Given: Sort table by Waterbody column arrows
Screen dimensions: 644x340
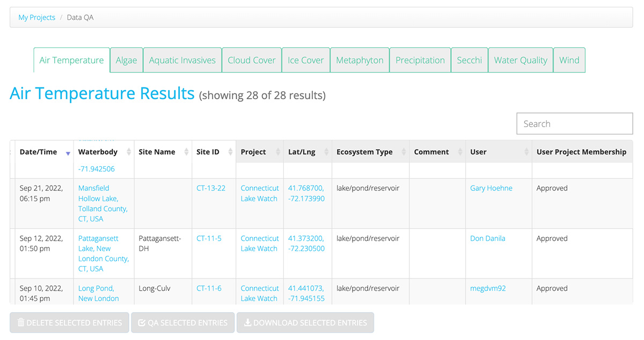Looking at the screenshot, I should click(129, 152).
